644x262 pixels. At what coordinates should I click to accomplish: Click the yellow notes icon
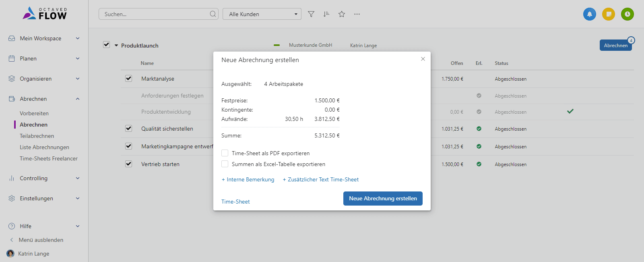[x=609, y=14]
